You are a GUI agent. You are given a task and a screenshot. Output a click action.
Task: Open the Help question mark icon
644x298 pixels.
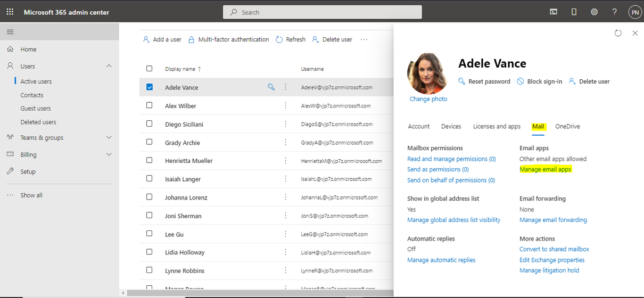[x=614, y=12]
